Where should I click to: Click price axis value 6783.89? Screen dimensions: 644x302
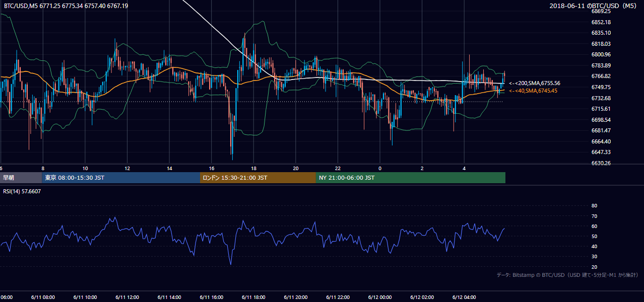coord(601,65)
